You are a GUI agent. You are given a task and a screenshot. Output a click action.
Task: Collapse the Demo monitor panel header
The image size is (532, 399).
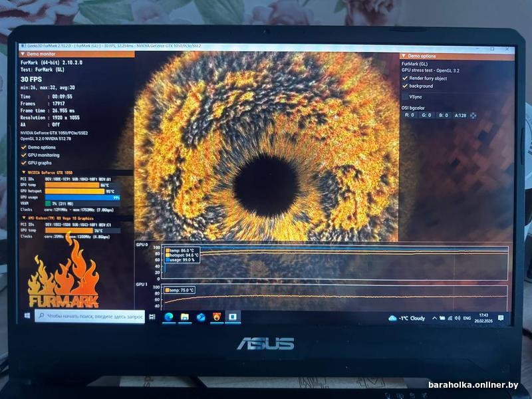pyautogui.click(x=76, y=54)
